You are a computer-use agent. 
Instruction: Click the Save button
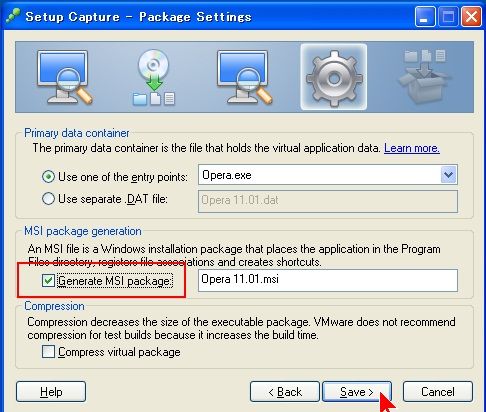[x=357, y=392]
